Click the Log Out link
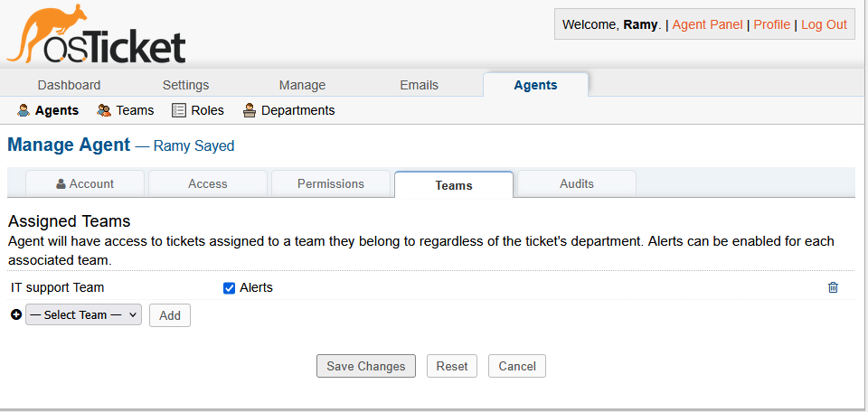868x412 pixels. click(824, 24)
